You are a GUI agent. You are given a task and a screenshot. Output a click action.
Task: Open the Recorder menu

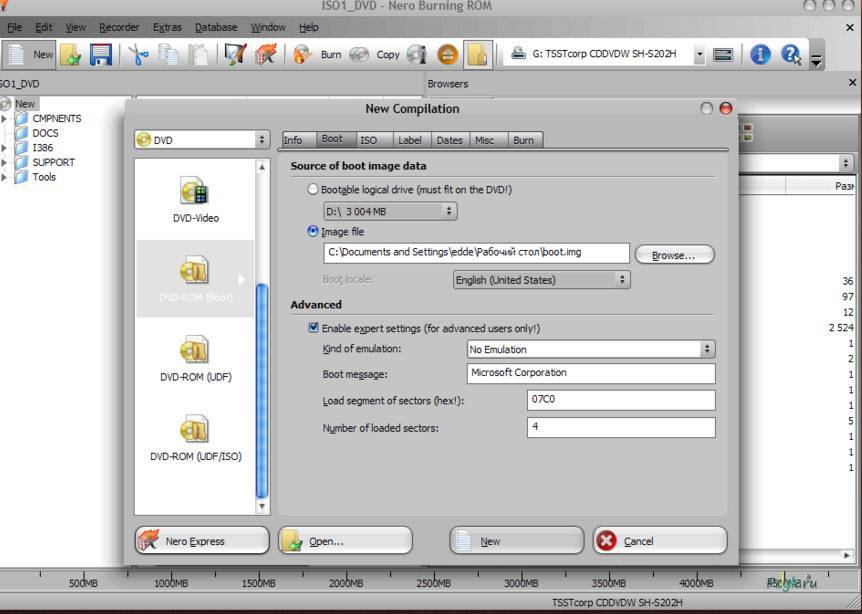pyautogui.click(x=119, y=27)
